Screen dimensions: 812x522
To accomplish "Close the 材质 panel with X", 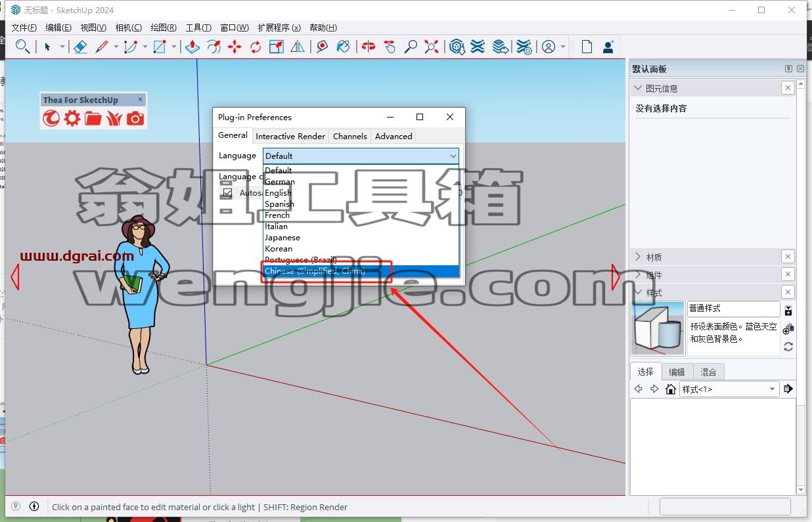I will click(x=788, y=257).
